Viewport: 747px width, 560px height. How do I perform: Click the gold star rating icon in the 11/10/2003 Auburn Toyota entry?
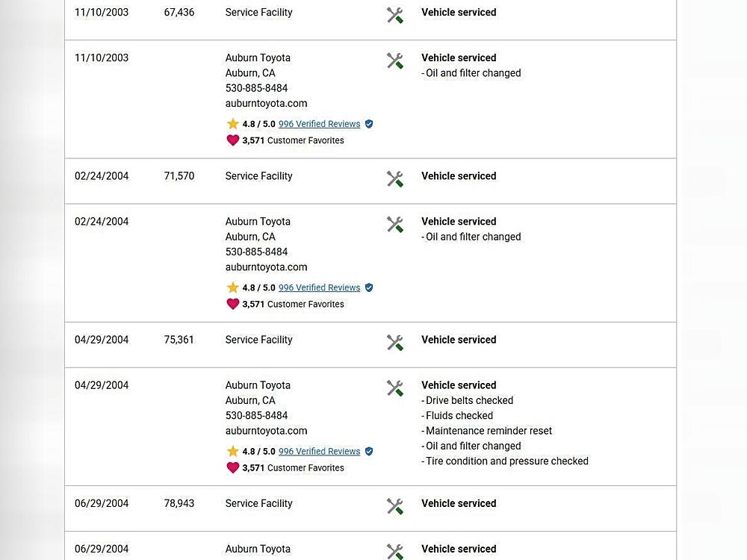click(x=232, y=124)
